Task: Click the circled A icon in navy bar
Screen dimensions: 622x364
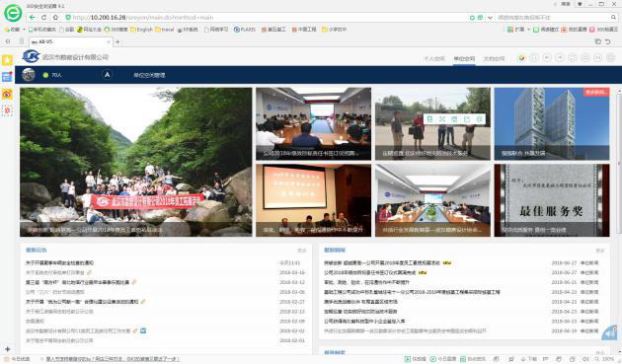Action: (107, 75)
